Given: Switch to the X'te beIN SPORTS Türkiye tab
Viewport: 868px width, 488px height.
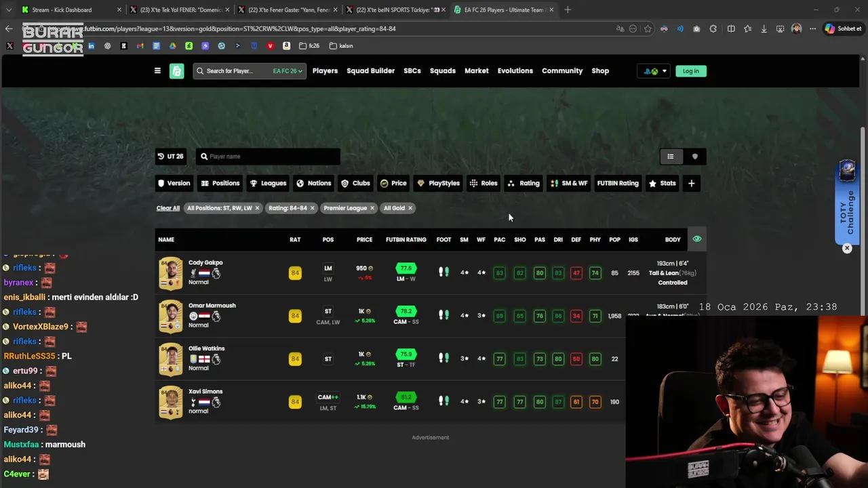Looking at the screenshot, I should [397, 9].
